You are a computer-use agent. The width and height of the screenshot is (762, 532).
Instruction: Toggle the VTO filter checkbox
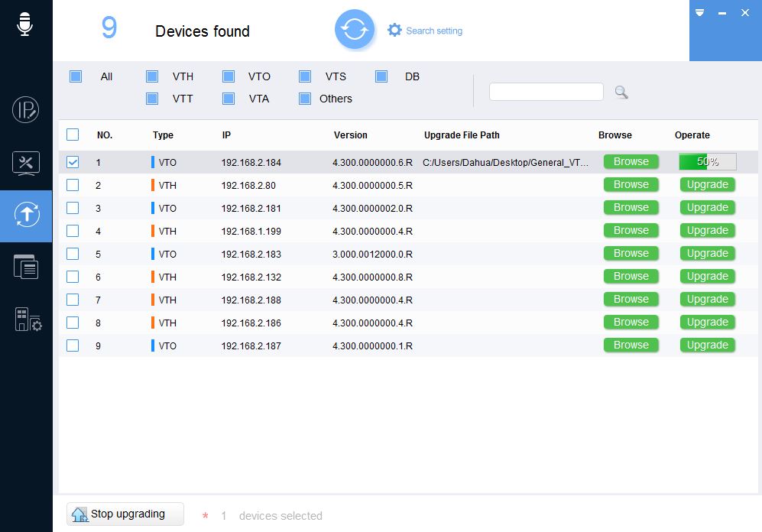pyautogui.click(x=229, y=76)
